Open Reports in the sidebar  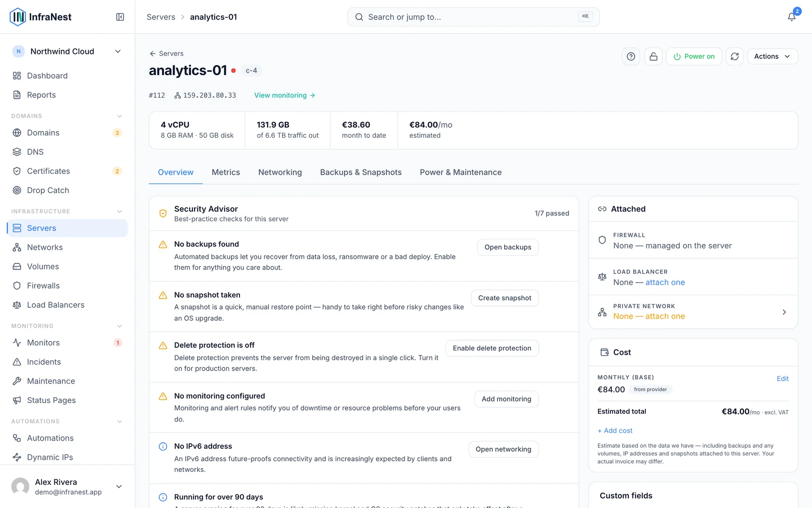point(67,95)
